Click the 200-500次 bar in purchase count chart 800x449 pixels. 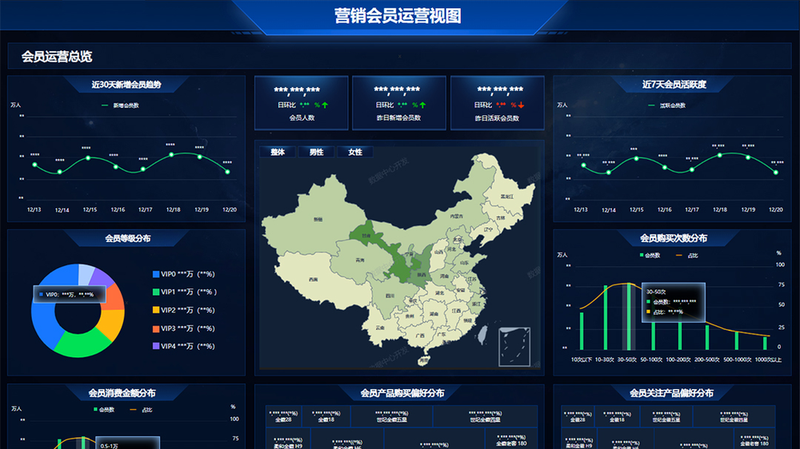pos(707,337)
